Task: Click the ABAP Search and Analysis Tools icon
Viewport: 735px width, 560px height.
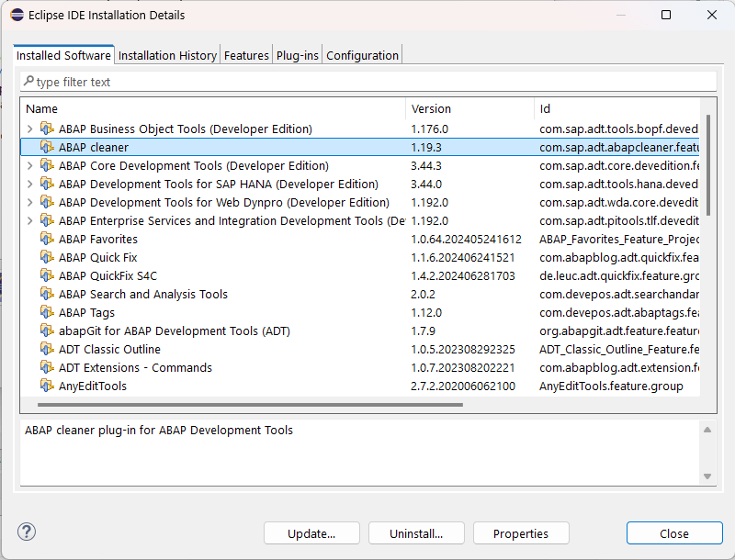Action: click(47, 294)
